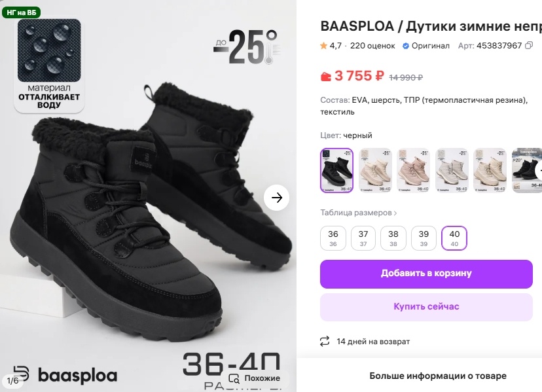Select size 37 tab

pyautogui.click(x=363, y=238)
